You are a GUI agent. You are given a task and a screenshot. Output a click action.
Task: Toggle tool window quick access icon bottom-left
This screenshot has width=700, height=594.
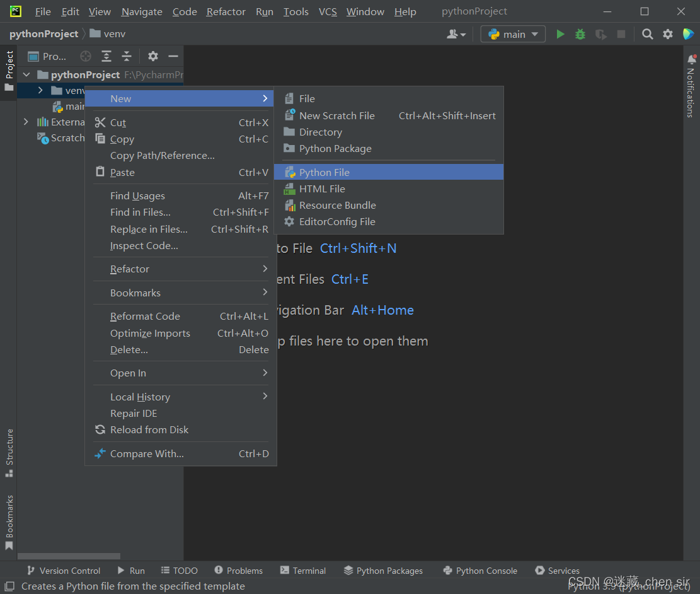coord(9,586)
